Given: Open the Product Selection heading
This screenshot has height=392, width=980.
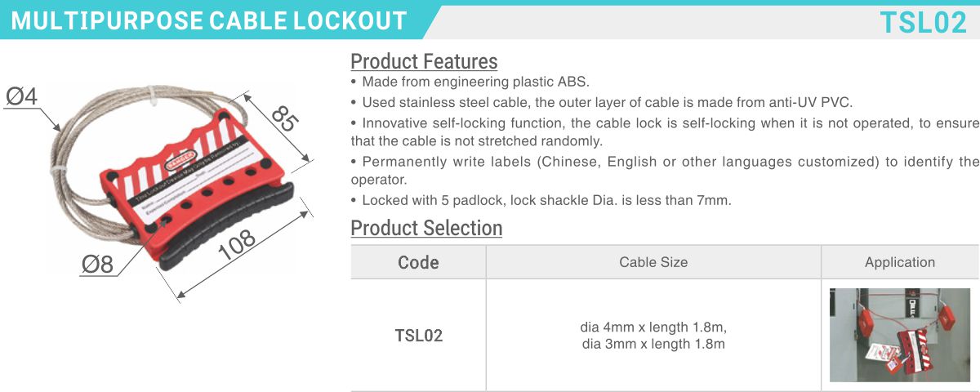Looking at the screenshot, I should tap(426, 228).
